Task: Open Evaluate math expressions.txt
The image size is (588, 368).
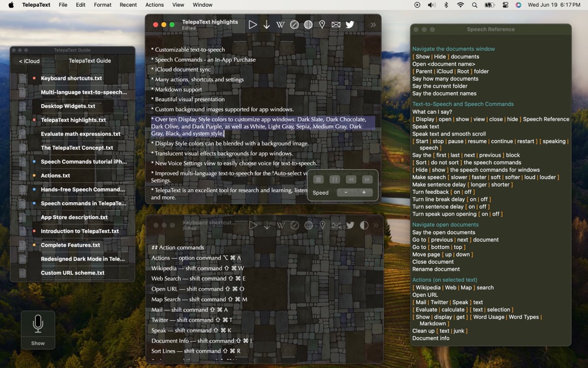Action: 80,134
